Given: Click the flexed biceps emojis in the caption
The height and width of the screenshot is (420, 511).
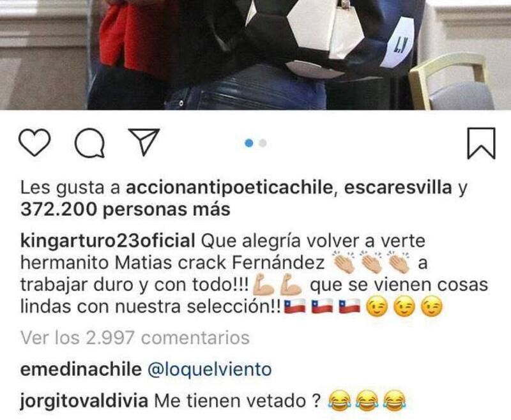Looking at the screenshot, I should (x=278, y=284).
